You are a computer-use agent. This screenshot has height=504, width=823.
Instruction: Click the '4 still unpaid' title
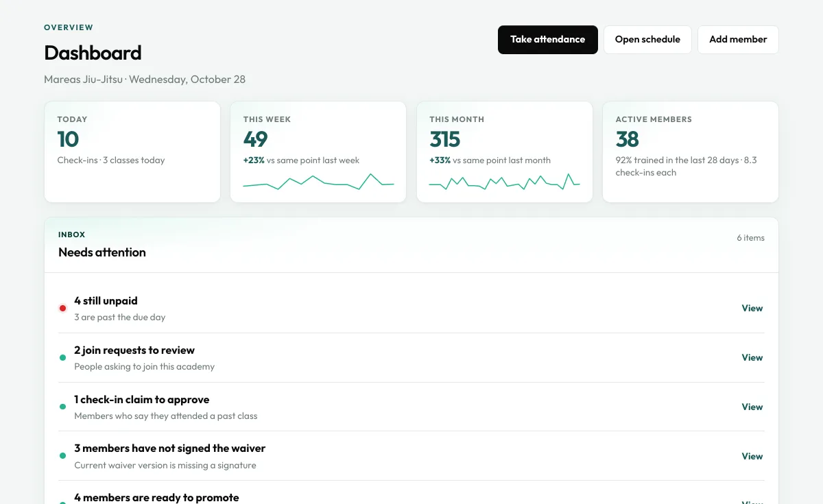(x=106, y=301)
